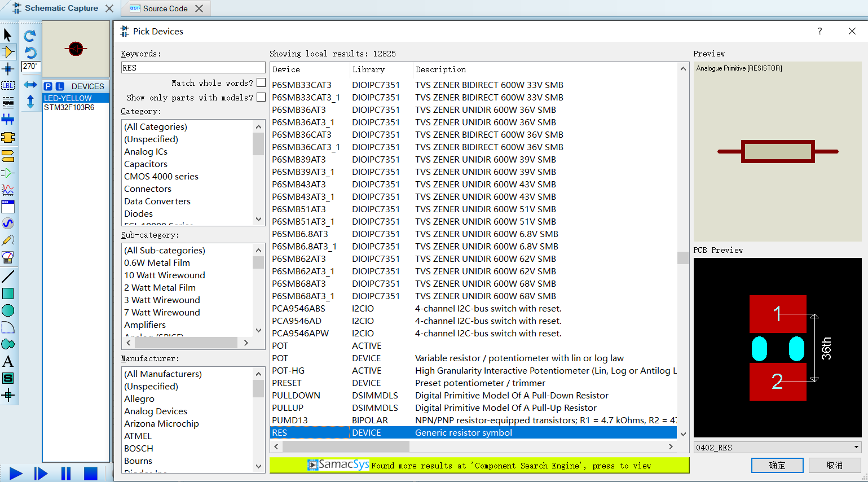
Task: Close the Source Code tab
Action: point(199,8)
